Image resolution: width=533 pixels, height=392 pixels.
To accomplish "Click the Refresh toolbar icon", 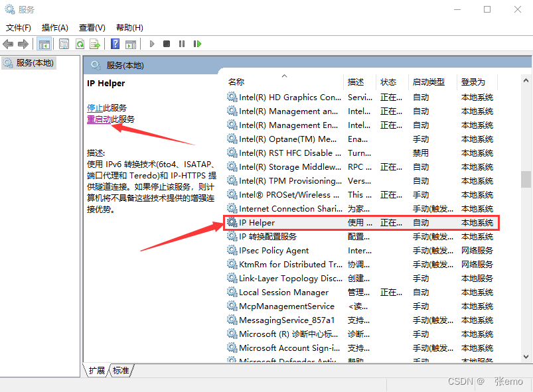I will coord(80,44).
